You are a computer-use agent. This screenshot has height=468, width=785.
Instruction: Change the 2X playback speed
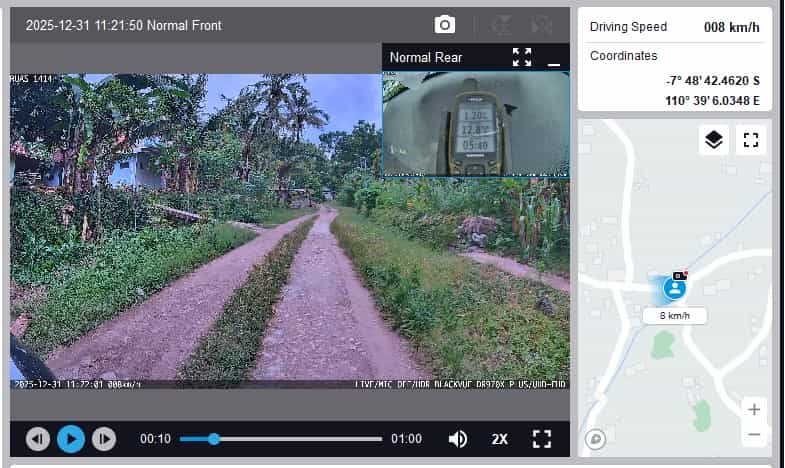[500, 438]
